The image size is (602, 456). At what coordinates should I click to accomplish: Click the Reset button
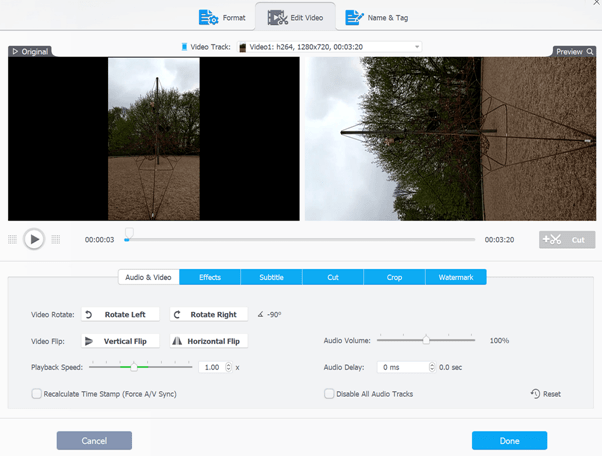click(546, 394)
